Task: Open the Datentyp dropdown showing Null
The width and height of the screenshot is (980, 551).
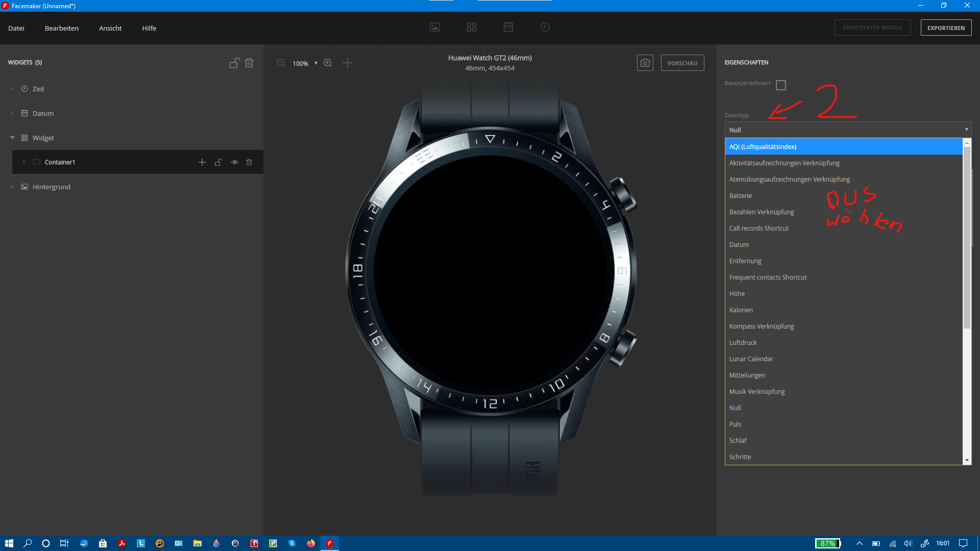Action: point(848,130)
